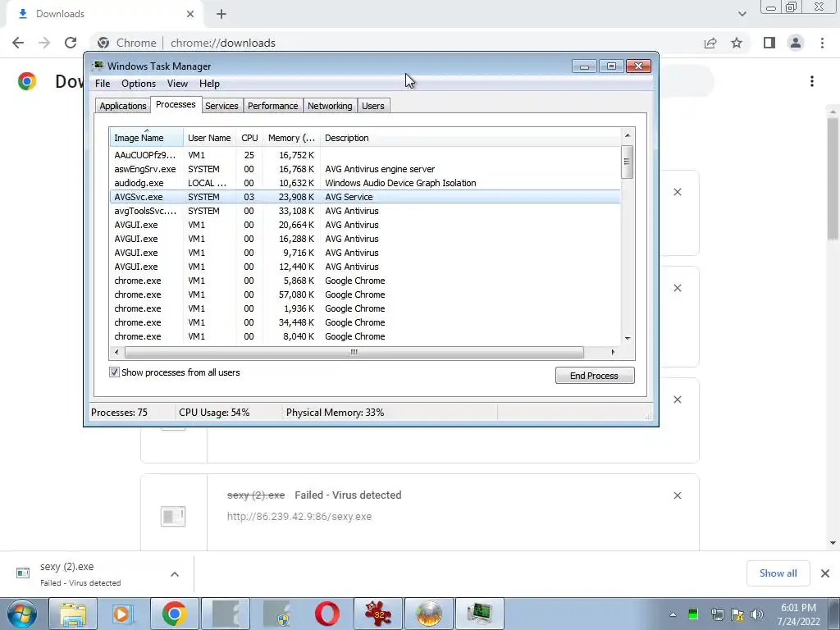Click process list scroll up arrow
This screenshot has width=840, height=630.
[x=628, y=135]
